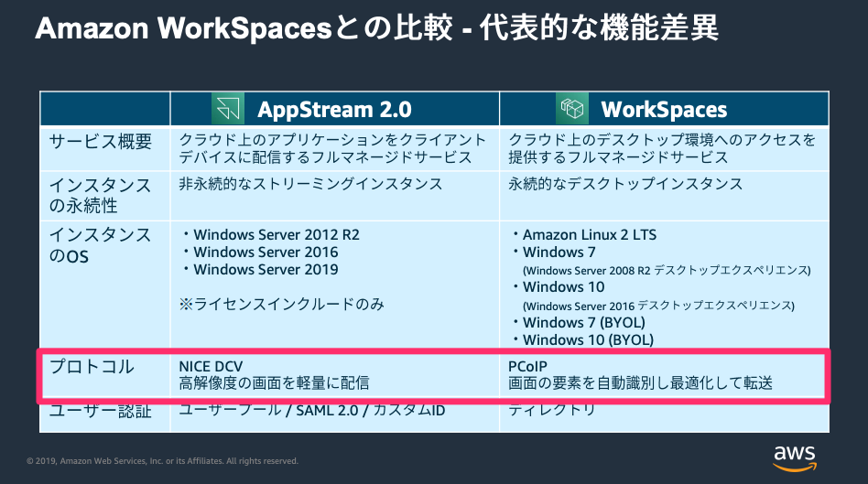Click the 'PCoIP' protocol name
The height and width of the screenshot is (484, 868).
(527, 366)
